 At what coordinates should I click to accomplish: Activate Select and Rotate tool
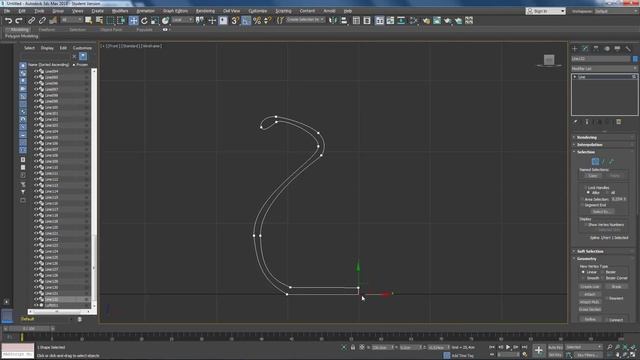pos(144,20)
